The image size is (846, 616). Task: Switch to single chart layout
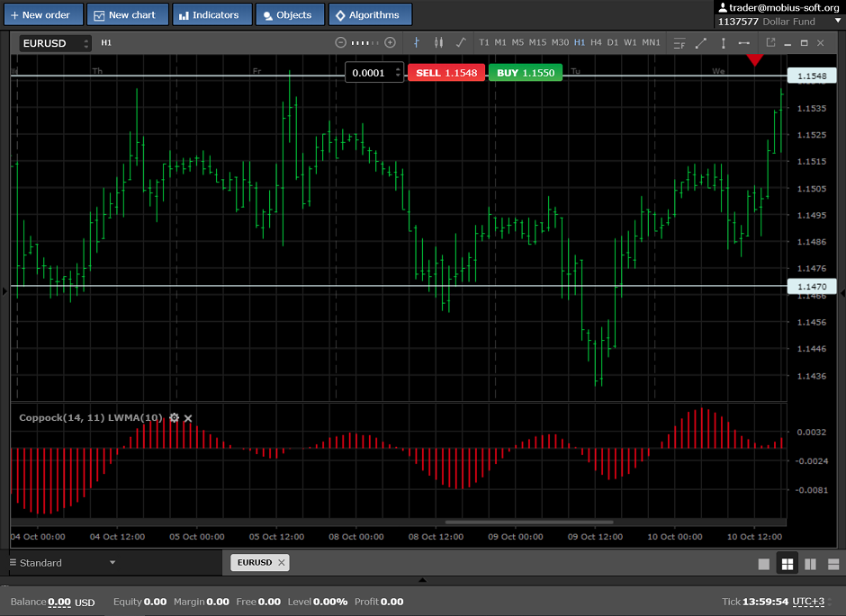point(764,564)
